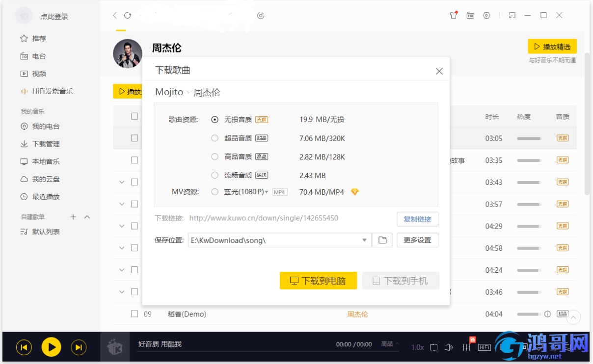Image resolution: width=593 pixels, height=364 pixels.
Task: Expand the 蓝光(1080P) resolution dropdown arrow
Action: click(267, 192)
